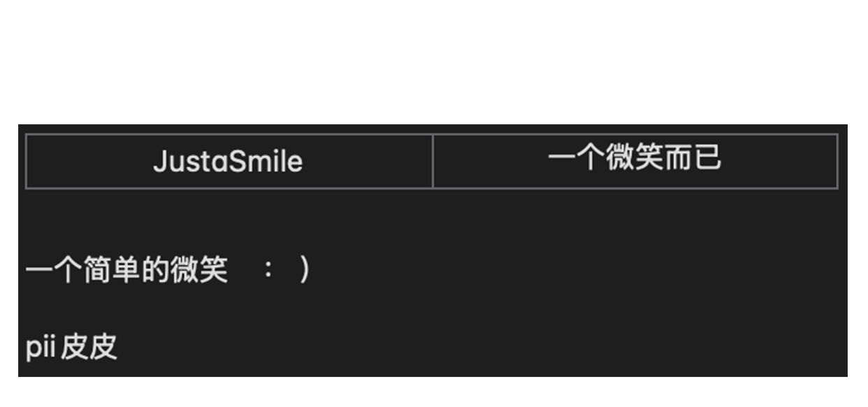Select the 一个微笑而已 table cell

tap(634, 160)
